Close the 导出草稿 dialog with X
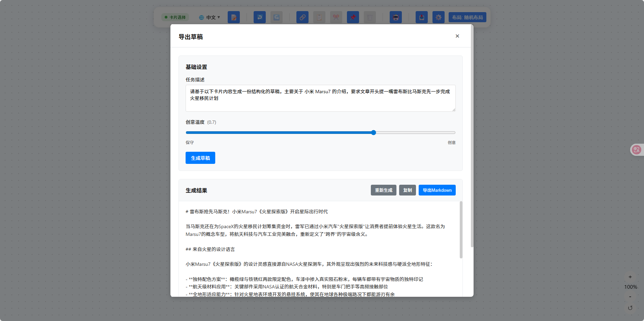Image resolution: width=644 pixels, height=321 pixels. pyautogui.click(x=457, y=36)
